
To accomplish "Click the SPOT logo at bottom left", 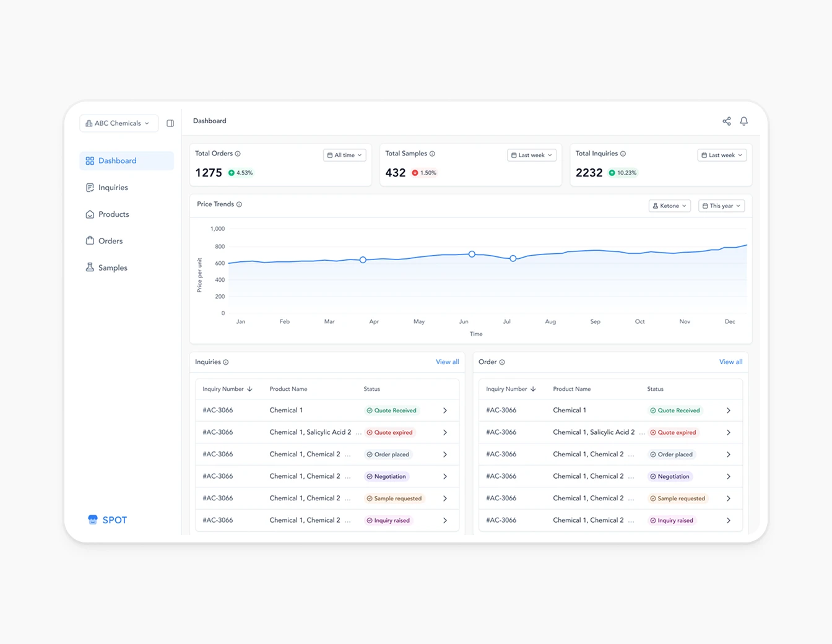I will pyautogui.click(x=107, y=520).
